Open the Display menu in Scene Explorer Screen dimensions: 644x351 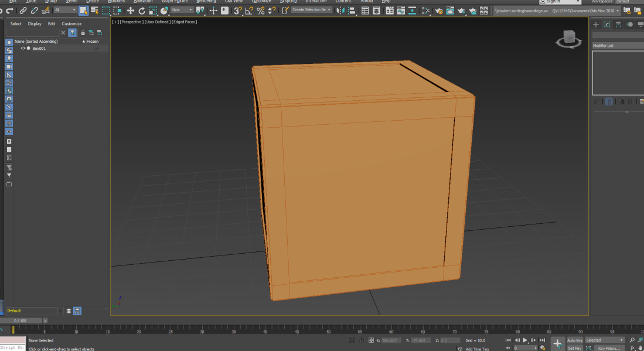35,24
